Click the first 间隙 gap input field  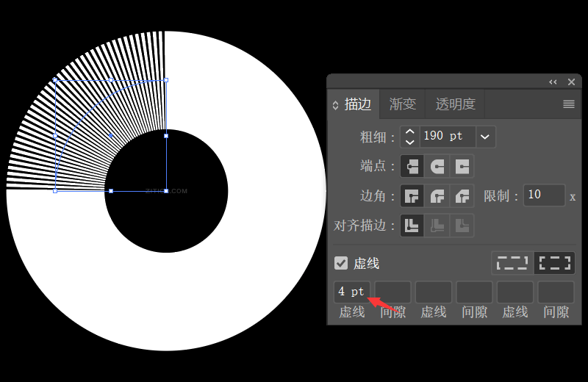tap(392, 292)
